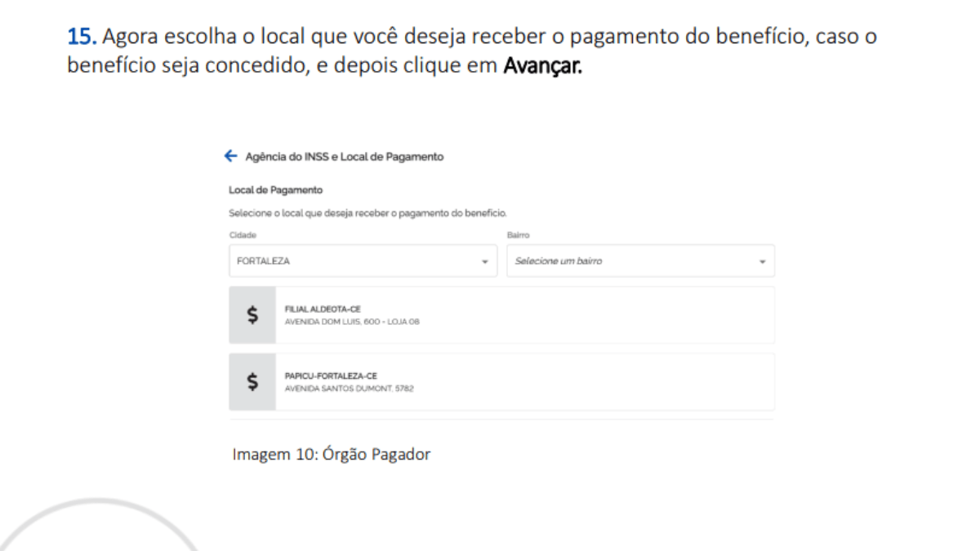Click the dollar icon for Filial Aldeota-CE
The width and height of the screenshot is (980, 551).
click(x=252, y=315)
